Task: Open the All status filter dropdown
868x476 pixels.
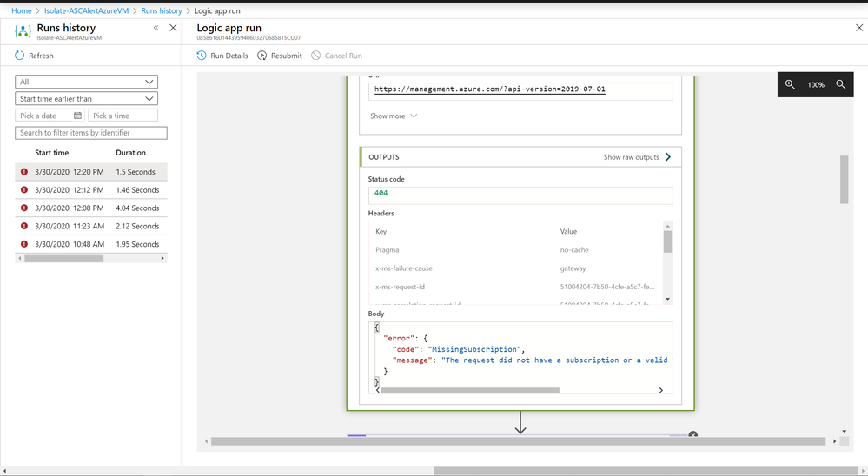Action: [86, 82]
